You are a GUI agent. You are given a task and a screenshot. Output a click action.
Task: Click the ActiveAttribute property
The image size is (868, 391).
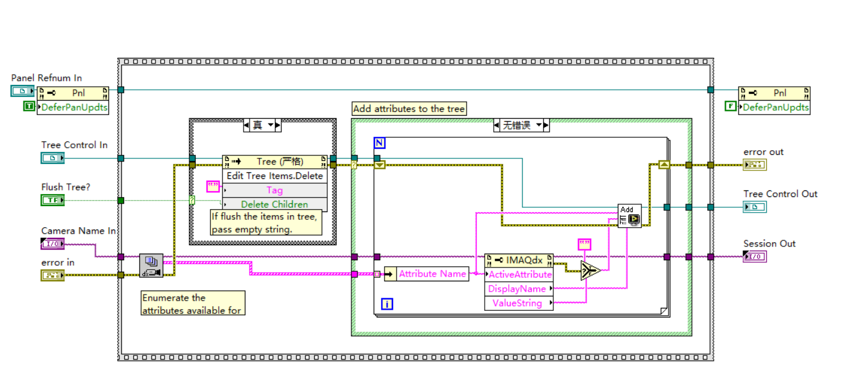pyautogui.click(x=519, y=275)
